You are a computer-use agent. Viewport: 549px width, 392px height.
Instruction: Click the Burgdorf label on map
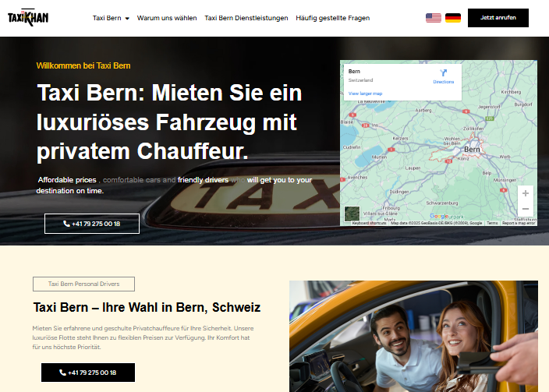tap(523, 104)
